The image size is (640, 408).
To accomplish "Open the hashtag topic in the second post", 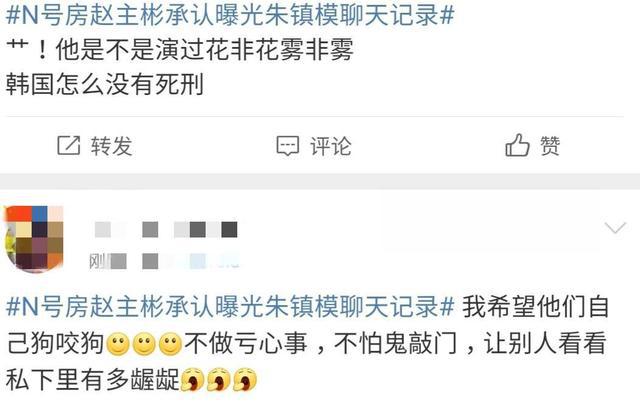I will point(231,306).
